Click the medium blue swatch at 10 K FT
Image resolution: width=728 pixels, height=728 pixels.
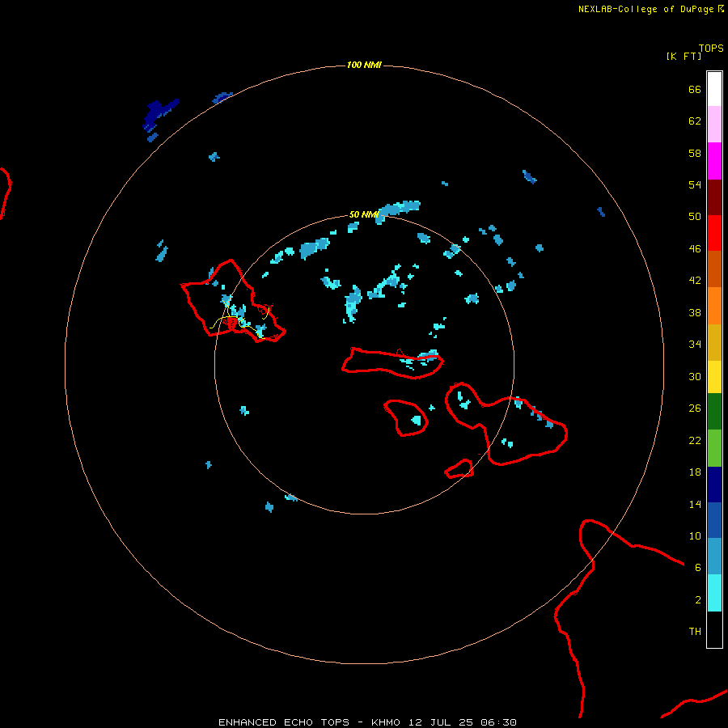714,520
